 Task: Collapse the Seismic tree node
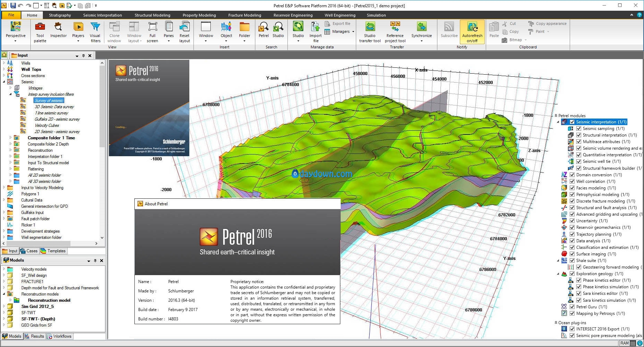[4, 82]
